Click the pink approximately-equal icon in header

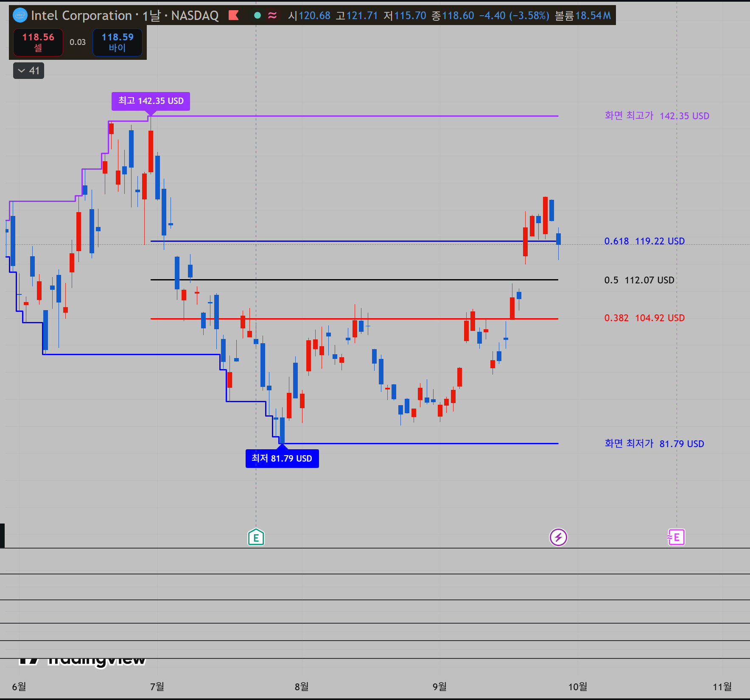click(x=272, y=16)
